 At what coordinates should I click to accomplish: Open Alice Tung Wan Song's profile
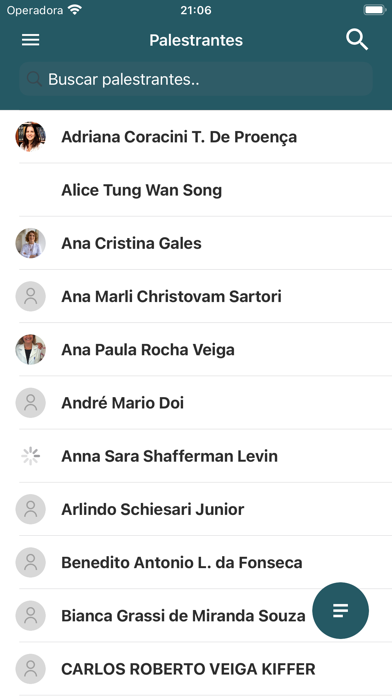coord(196,190)
